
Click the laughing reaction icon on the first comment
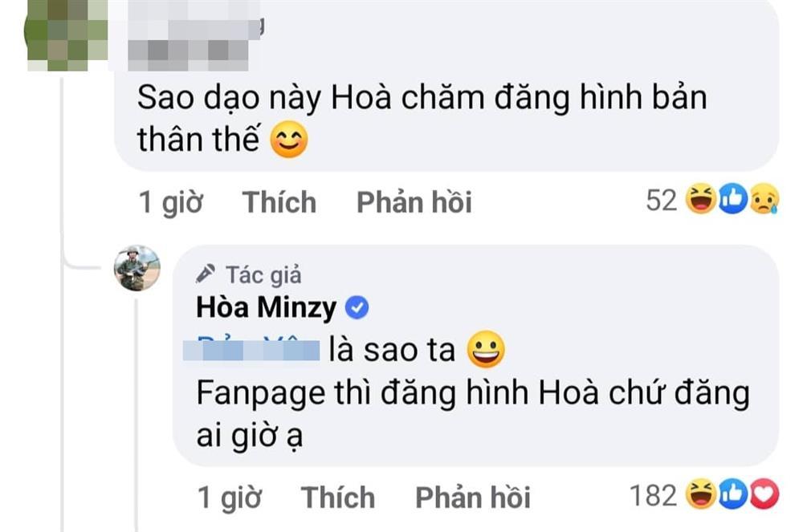tap(701, 201)
